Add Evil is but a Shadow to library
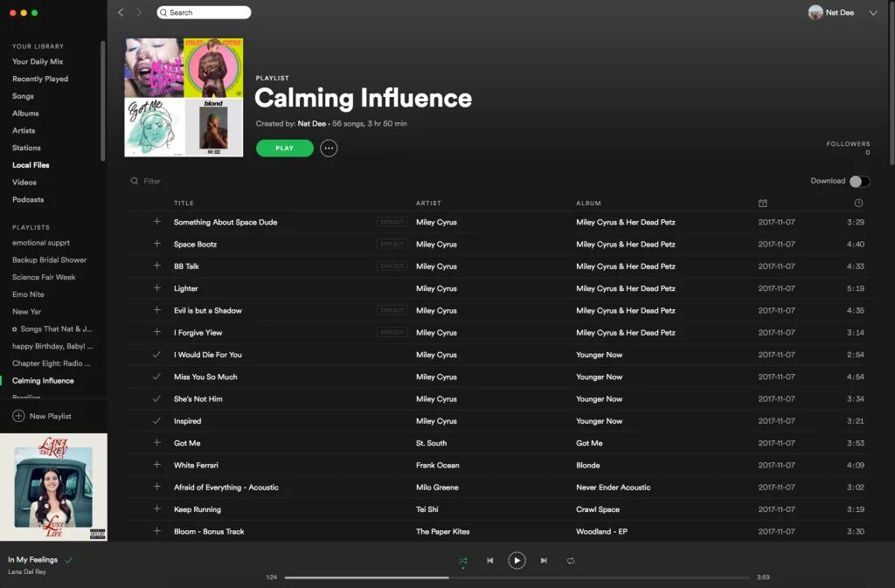This screenshot has width=895, height=588. pos(157,309)
